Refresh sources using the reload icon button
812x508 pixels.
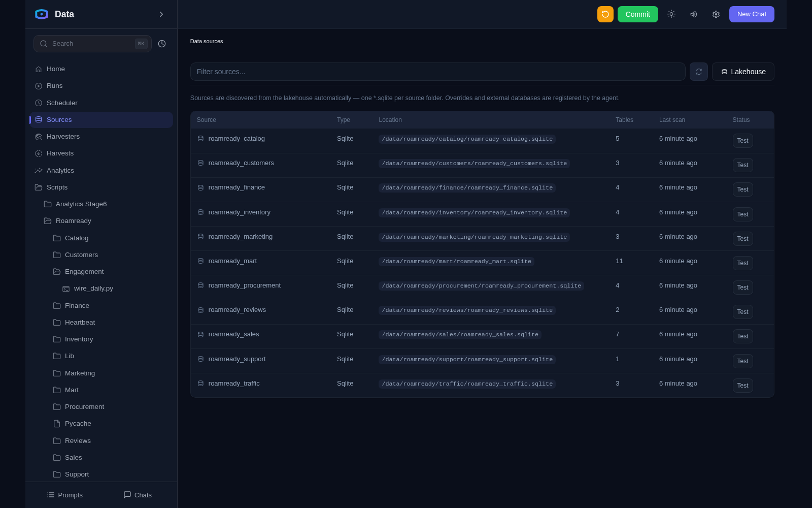(x=699, y=72)
